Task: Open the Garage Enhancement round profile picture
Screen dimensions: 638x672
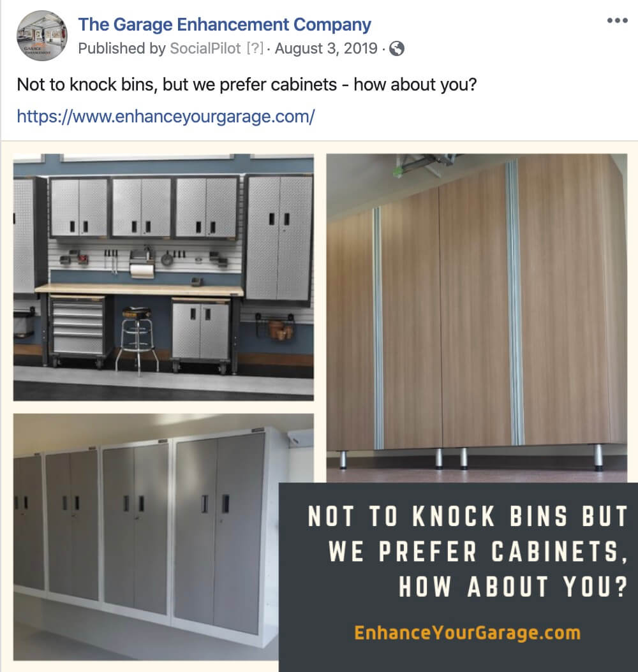Action: point(42,36)
